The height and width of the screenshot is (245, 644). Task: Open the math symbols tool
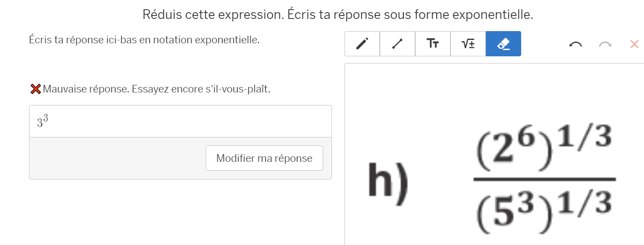(x=468, y=44)
